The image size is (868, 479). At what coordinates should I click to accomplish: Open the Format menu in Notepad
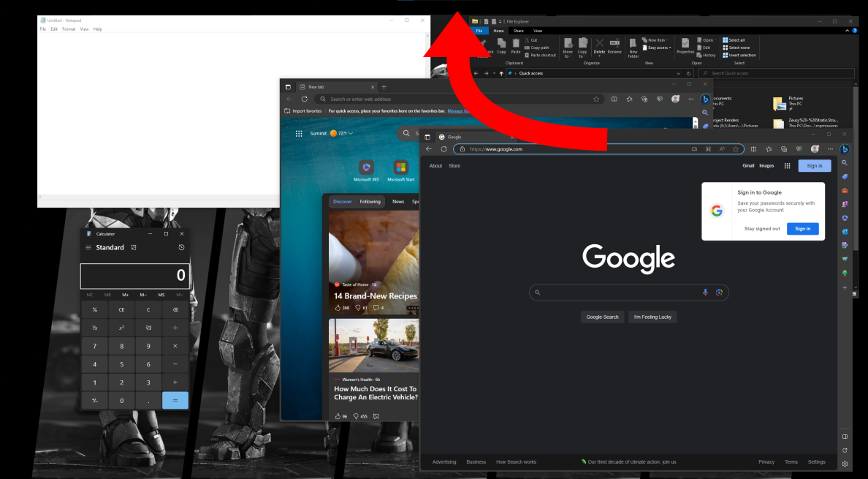click(69, 29)
